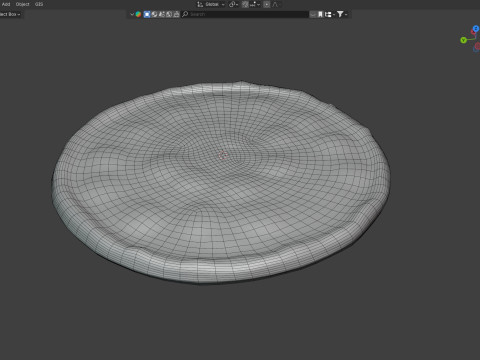Toggle the button right of search field

313,14
